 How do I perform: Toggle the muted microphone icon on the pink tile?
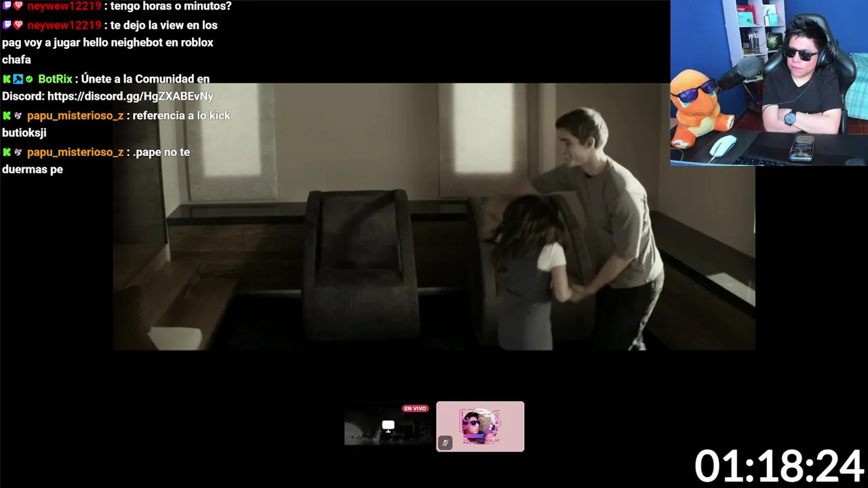pos(445,443)
